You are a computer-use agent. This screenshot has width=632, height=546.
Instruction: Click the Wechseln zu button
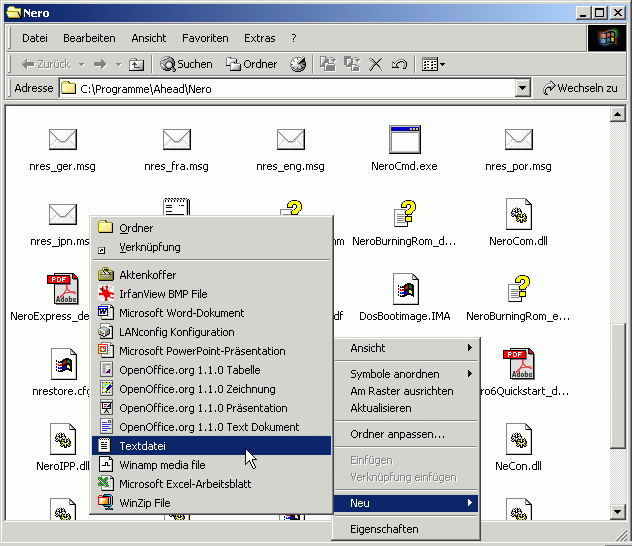coord(580,88)
